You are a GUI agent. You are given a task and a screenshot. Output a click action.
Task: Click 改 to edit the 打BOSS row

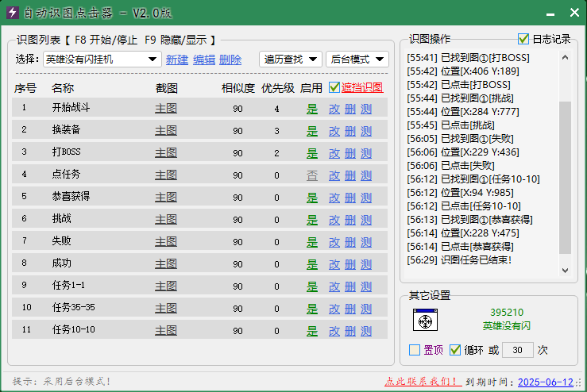click(334, 152)
